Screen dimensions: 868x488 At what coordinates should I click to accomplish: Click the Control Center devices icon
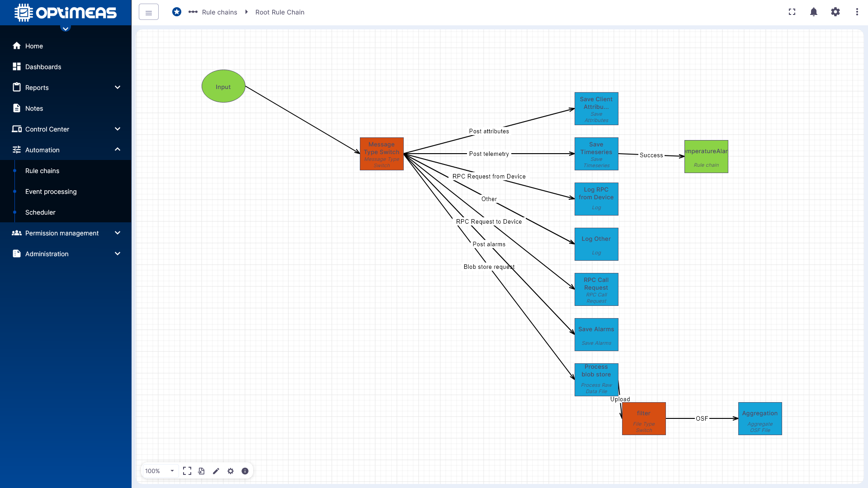[17, 129]
